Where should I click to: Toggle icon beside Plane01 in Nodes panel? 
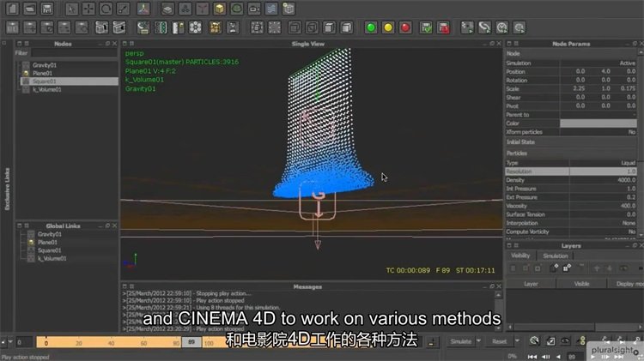click(26, 73)
